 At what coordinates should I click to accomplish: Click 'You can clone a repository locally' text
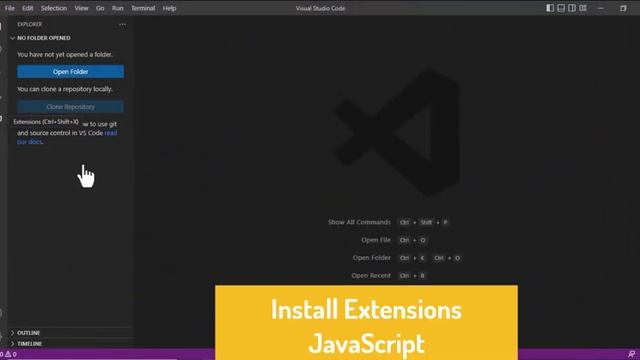coord(65,89)
